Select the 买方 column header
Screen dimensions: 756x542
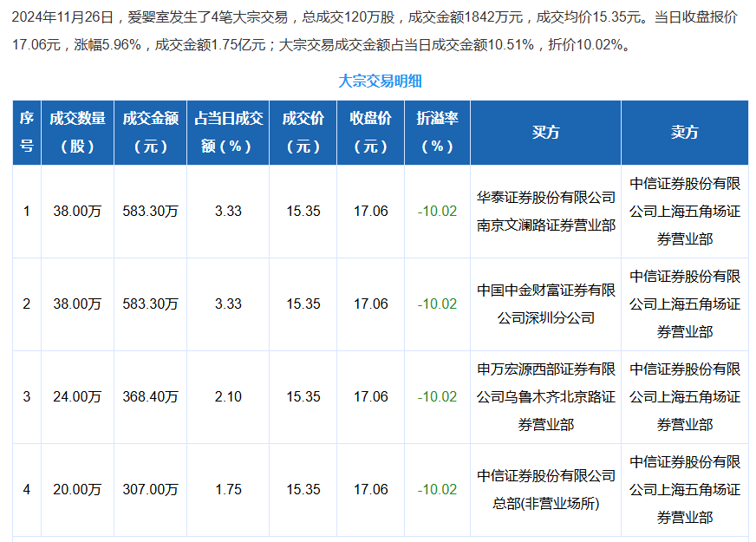point(546,133)
